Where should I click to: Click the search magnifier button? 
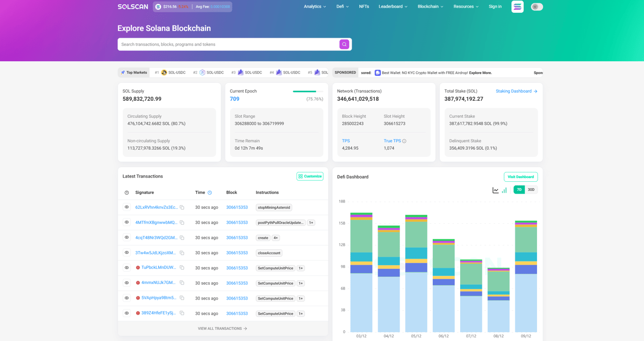point(344,44)
